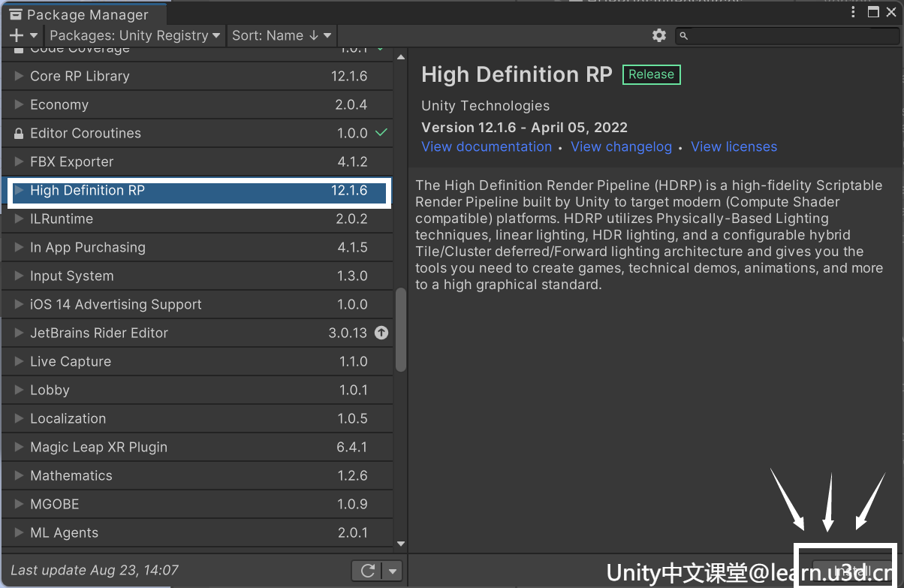
Task: Open the Sort: Name dropdown
Action: point(281,35)
